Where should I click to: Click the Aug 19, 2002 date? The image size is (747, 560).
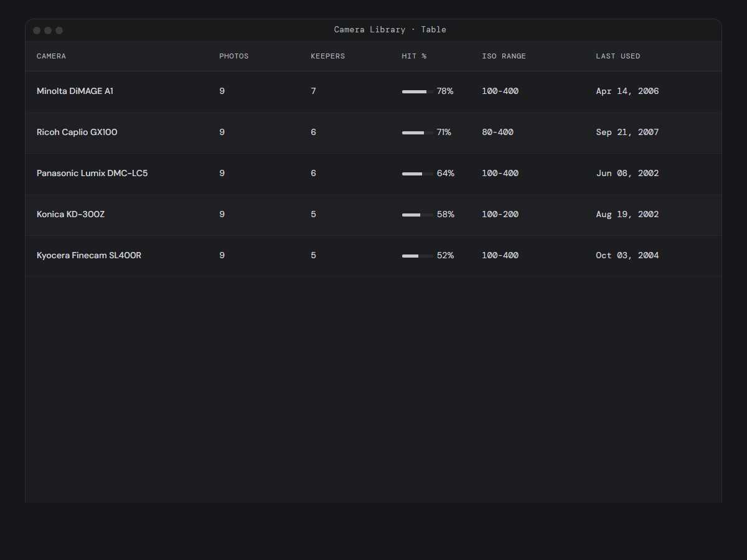click(x=627, y=214)
